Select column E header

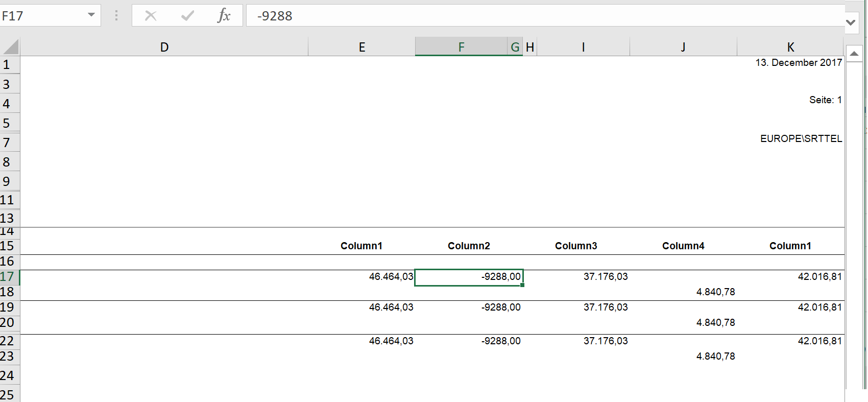tap(361, 48)
